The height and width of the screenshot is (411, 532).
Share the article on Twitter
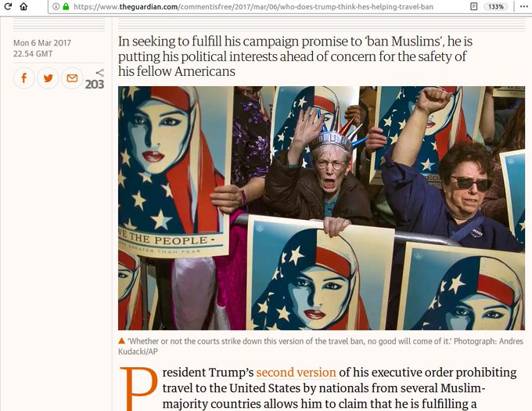[48, 78]
